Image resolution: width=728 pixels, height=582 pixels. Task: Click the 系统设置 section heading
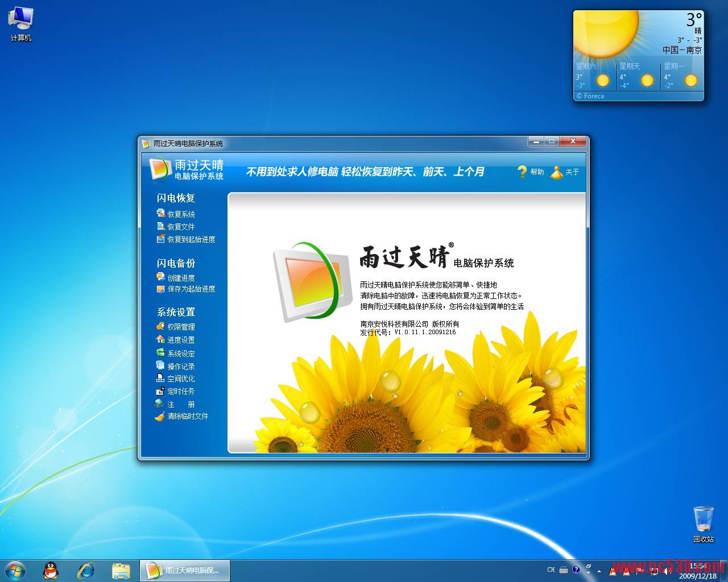click(x=176, y=312)
